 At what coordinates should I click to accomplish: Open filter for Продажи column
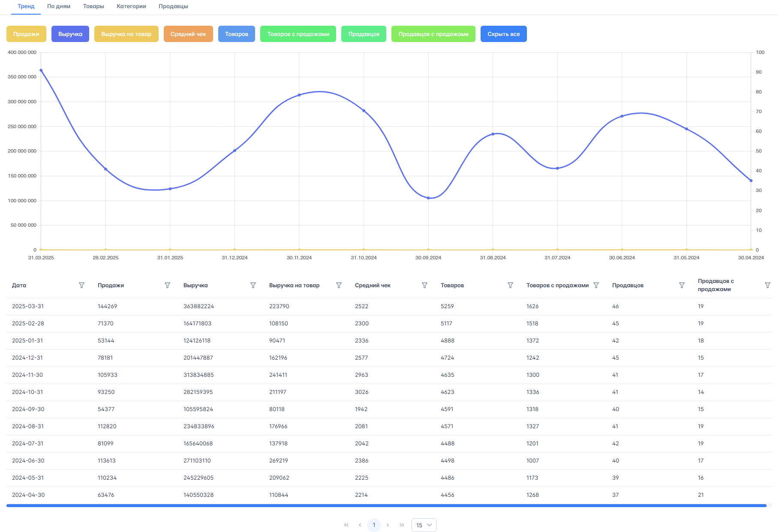coord(167,286)
